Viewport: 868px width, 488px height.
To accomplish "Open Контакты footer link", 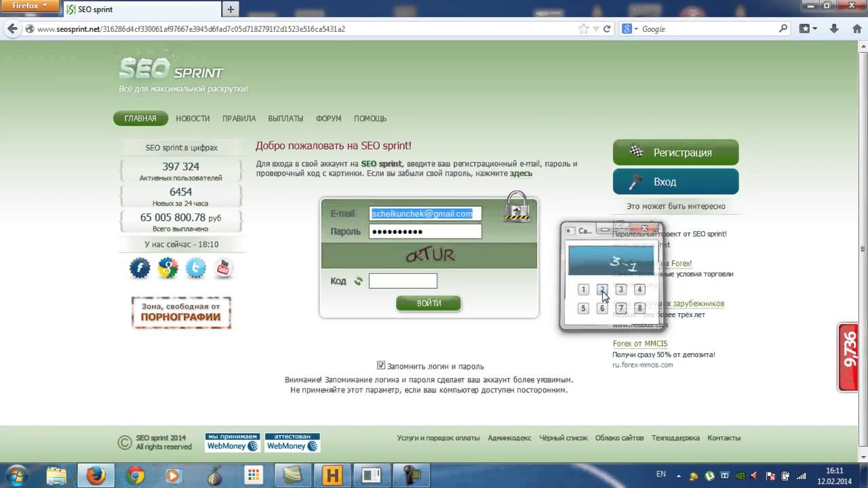I will pyautogui.click(x=724, y=438).
